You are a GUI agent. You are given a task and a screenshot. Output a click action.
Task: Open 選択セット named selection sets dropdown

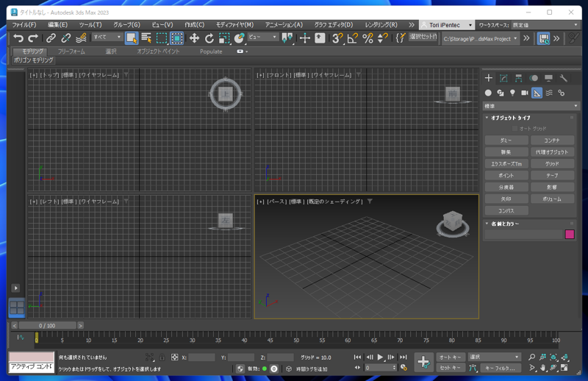423,37
